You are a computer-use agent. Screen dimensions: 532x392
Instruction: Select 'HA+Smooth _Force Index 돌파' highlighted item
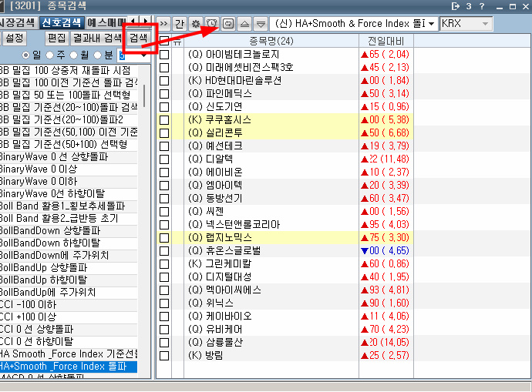[x=69, y=367]
